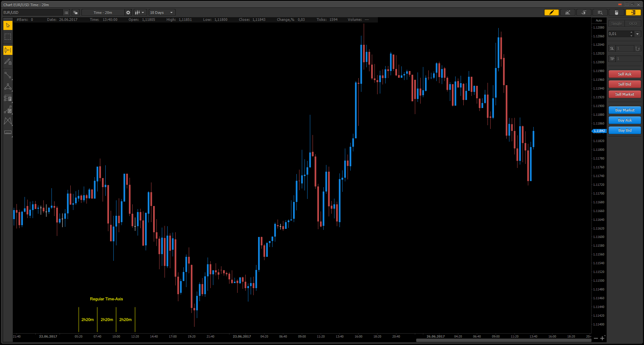Decrease lot size with down arrow

(x=631, y=35)
